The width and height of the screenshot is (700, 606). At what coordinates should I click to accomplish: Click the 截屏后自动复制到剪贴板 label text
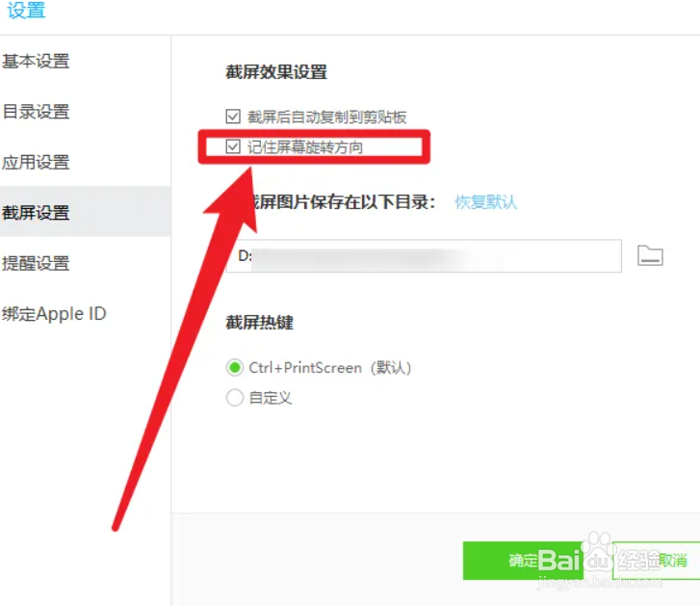click(x=326, y=117)
